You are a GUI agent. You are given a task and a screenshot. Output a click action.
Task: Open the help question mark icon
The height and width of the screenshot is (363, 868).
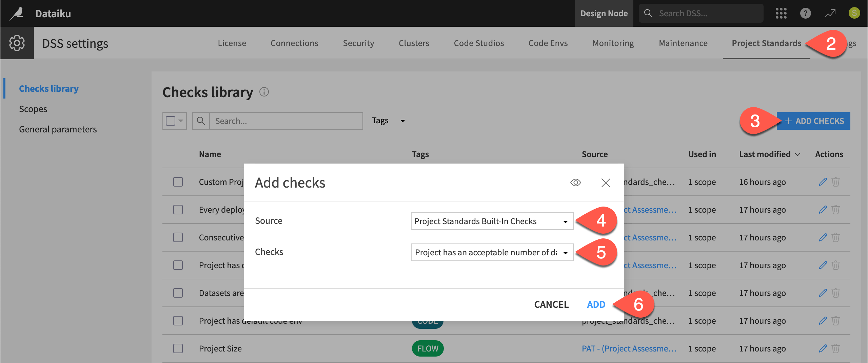pyautogui.click(x=806, y=13)
